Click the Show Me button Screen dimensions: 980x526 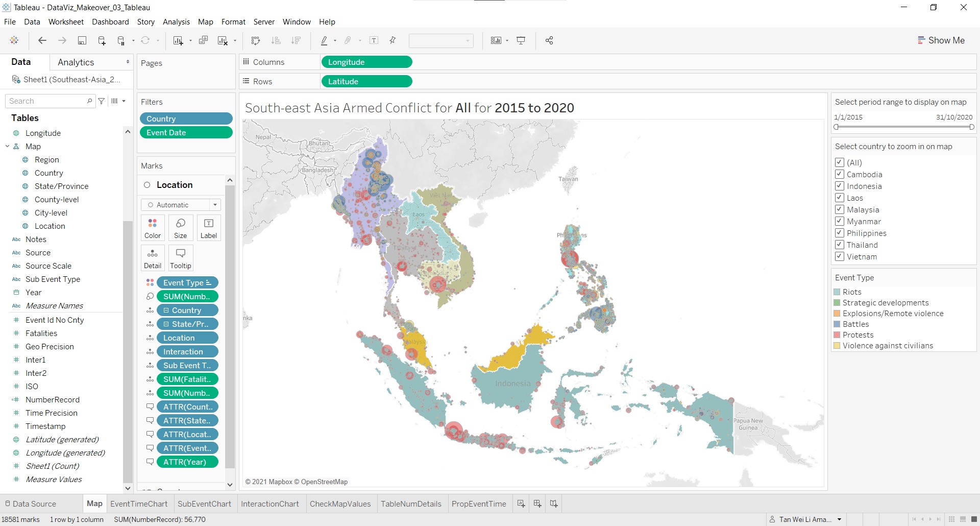coord(941,40)
